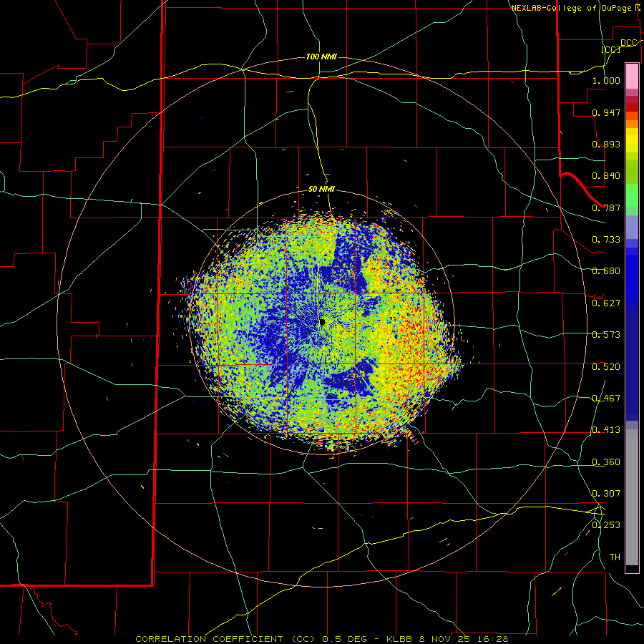Pick the yellow color bar segment
The height and width of the screenshot is (644, 644).
click(632, 140)
